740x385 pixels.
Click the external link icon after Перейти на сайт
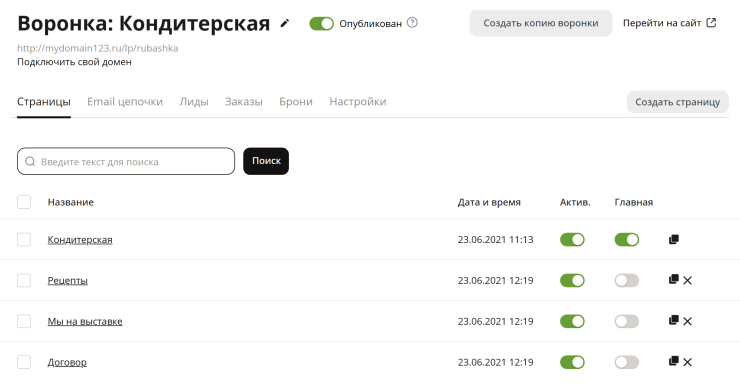coord(711,23)
